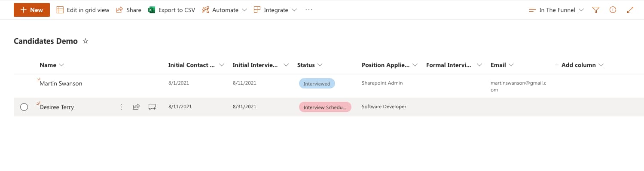Choose Edit in grid view
The image size is (644, 171).
(x=83, y=10)
